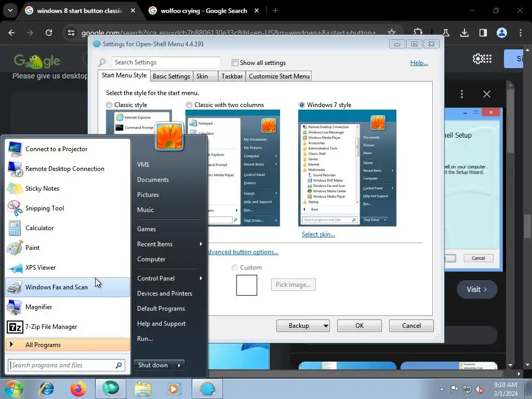Open the Calculator icon
The width and height of the screenshot is (532, 399).
pos(15,228)
